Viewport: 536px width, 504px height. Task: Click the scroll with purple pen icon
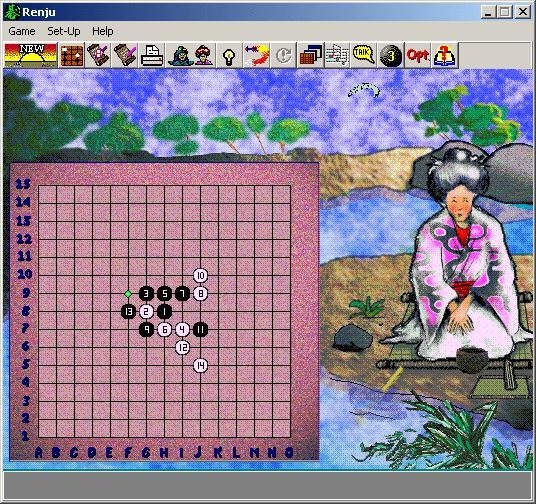(125, 55)
